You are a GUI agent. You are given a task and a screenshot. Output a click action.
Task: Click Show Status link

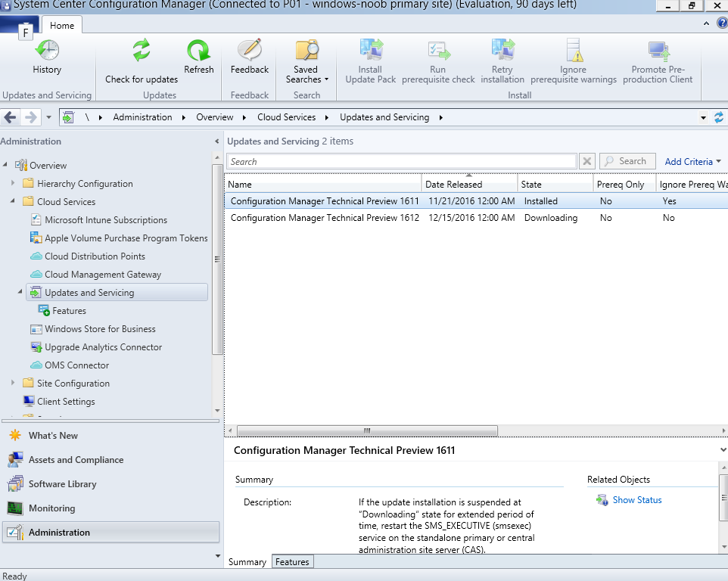637,500
